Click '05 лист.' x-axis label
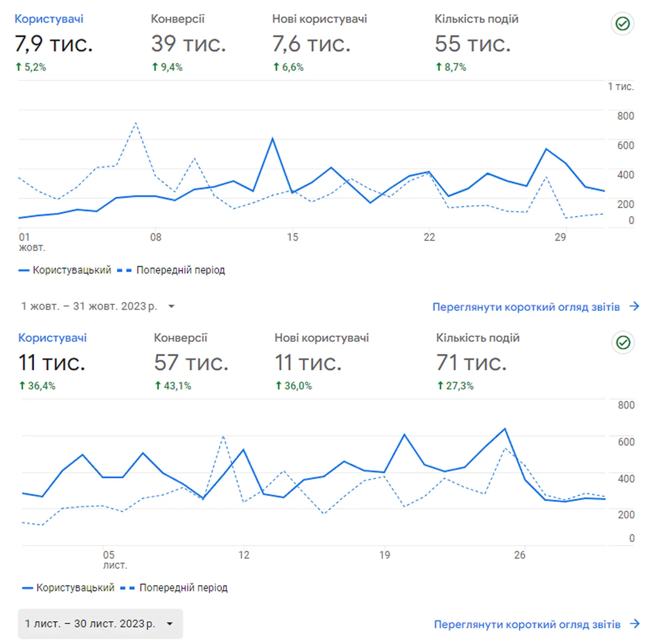The height and width of the screenshot is (644, 652). tap(115, 560)
